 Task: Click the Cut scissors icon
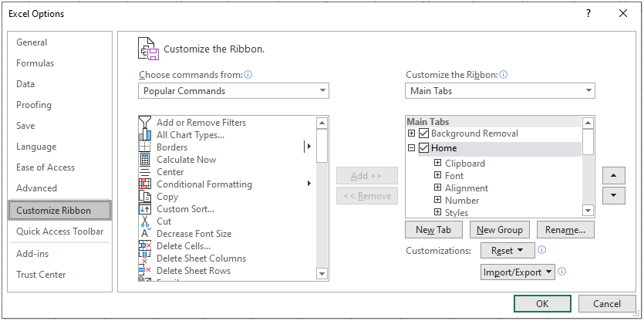point(145,221)
